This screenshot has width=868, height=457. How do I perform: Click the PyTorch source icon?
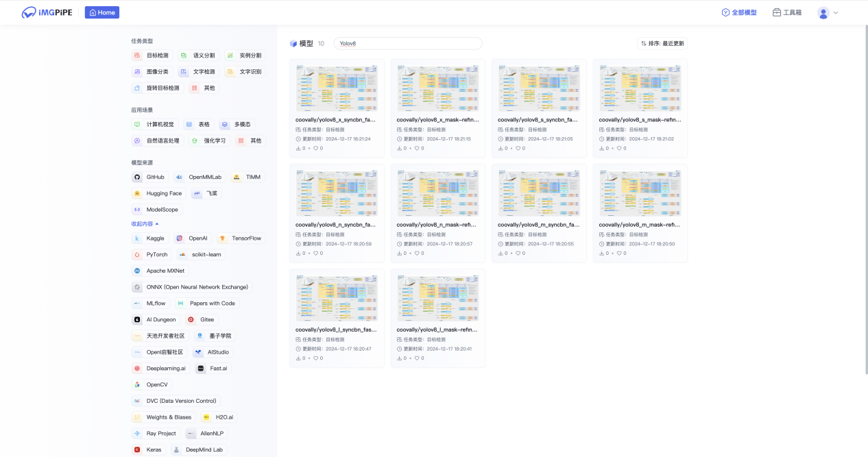pyautogui.click(x=137, y=254)
